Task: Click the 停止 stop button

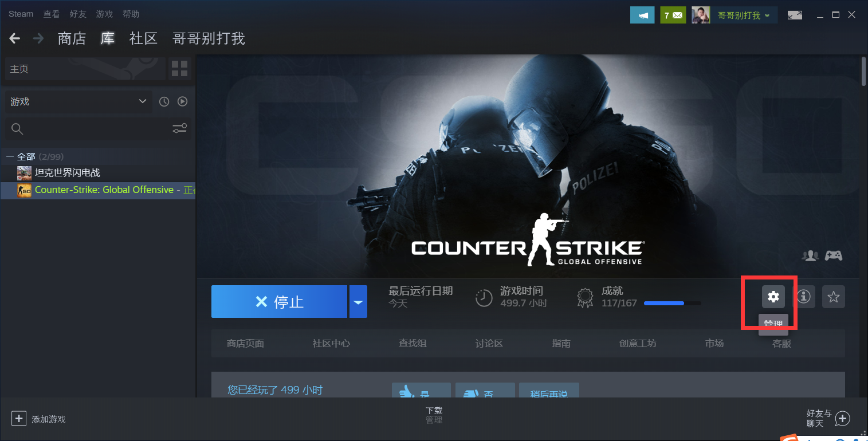Action: tap(279, 301)
